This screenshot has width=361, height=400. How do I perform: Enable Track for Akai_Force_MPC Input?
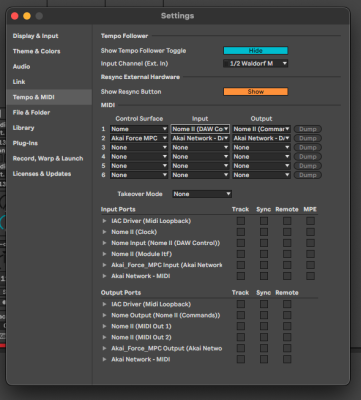[x=241, y=265]
